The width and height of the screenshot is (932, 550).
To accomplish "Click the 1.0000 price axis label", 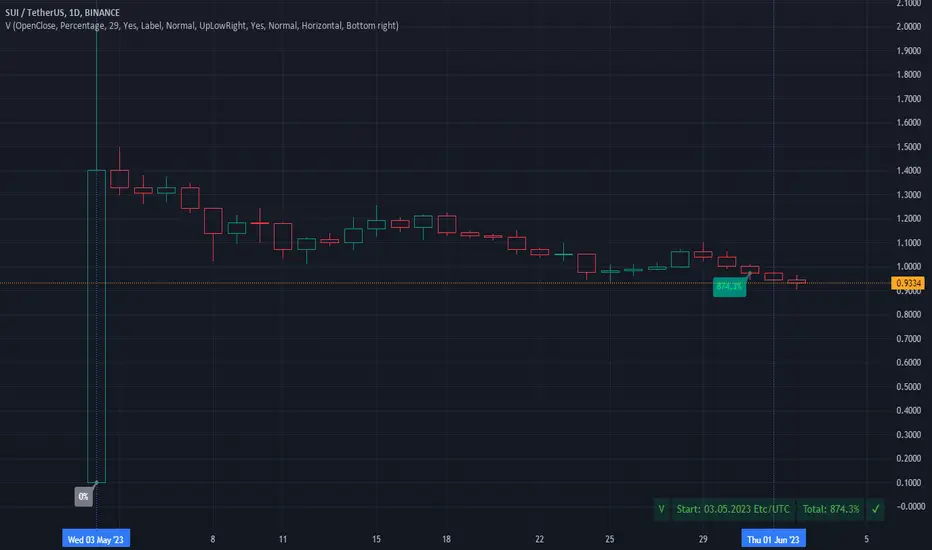I will tap(909, 266).
